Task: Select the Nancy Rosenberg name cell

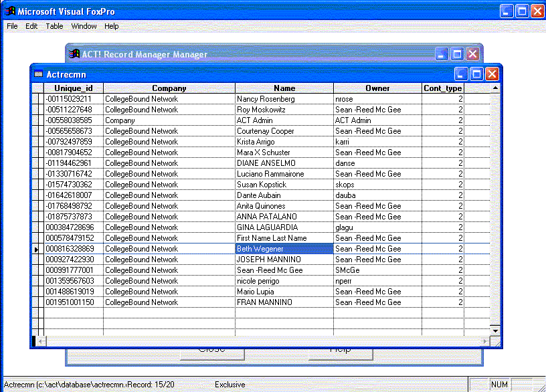Action: (x=284, y=99)
